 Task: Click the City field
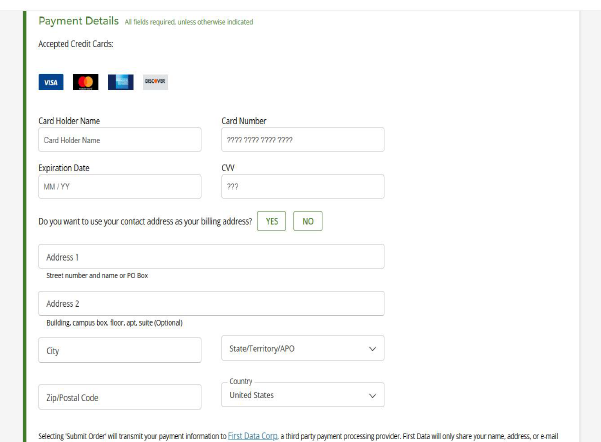click(x=120, y=350)
